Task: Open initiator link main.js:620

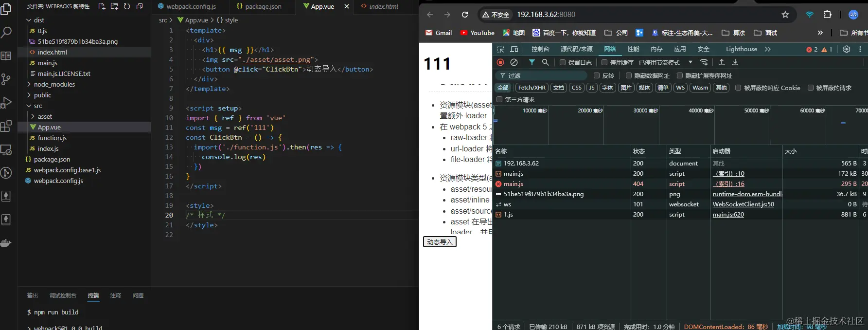Action: coord(728,215)
